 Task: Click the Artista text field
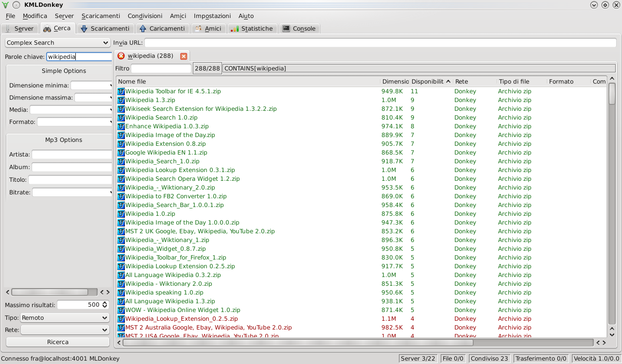point(72,155)
